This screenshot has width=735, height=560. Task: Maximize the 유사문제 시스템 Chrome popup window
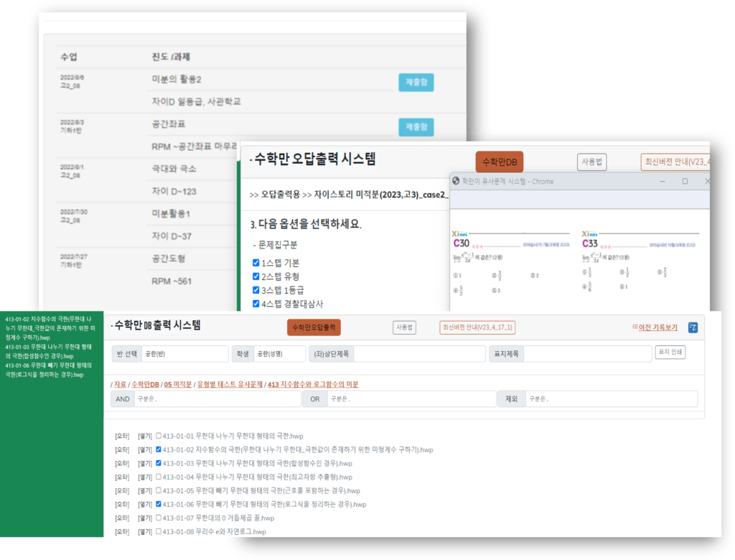(685, 182)
